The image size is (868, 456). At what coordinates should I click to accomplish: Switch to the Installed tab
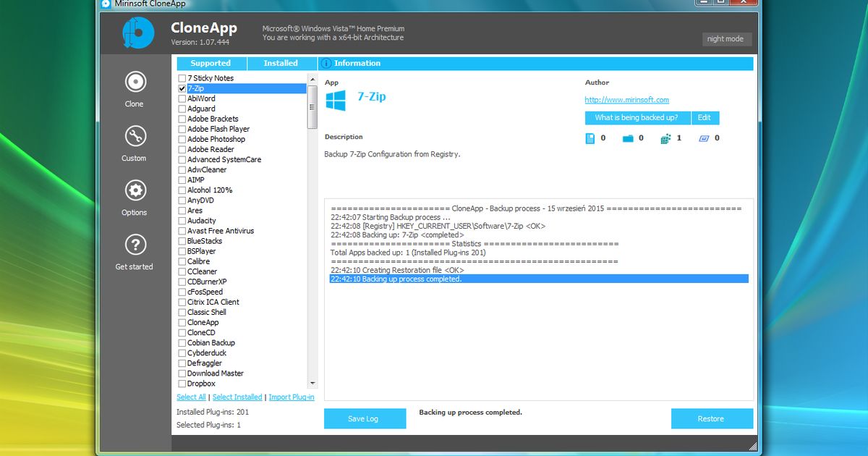click(281, 63)
